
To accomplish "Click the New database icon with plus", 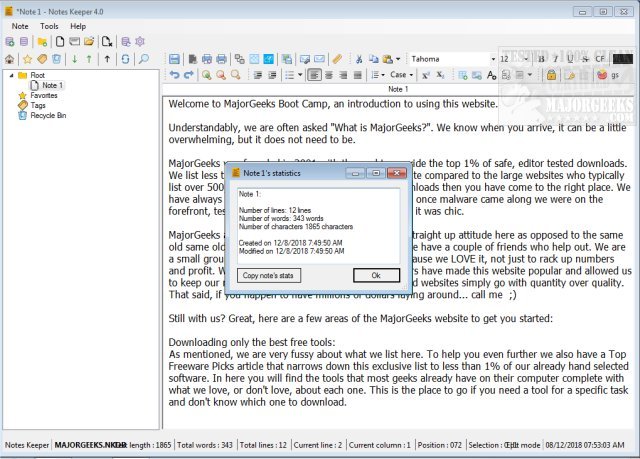I will [10, 42].
